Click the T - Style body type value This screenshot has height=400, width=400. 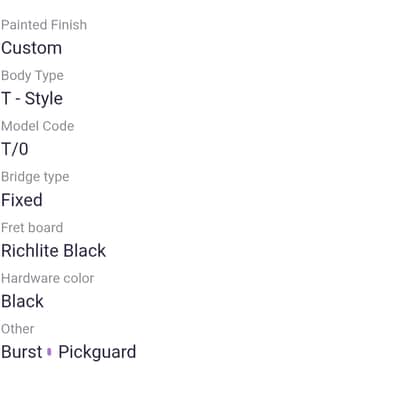click(32, 99)
